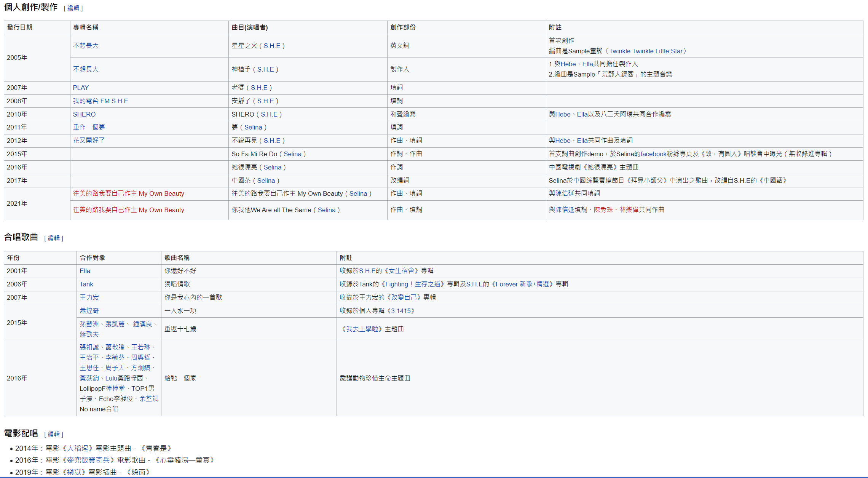Click S.H.E link in the 老婆 row
The image size is (868, 478).
[259, 88]
